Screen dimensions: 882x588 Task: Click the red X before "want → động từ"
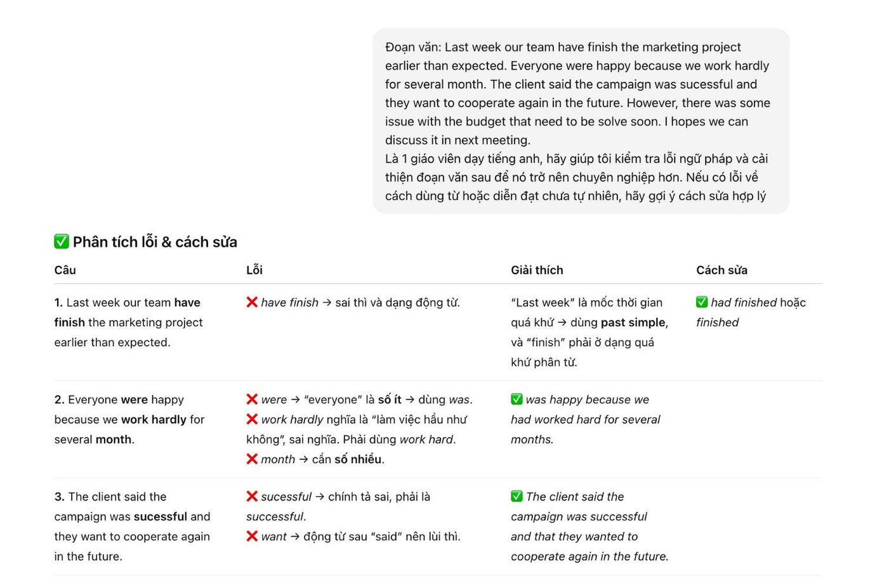252,537
